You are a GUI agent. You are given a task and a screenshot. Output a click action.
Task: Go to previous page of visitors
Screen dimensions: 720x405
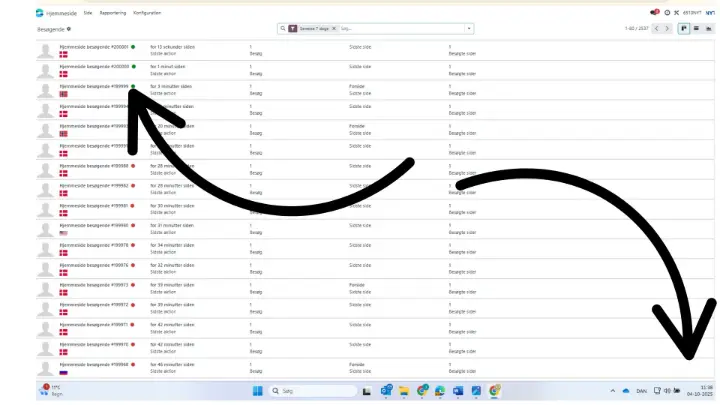(656, 29)
